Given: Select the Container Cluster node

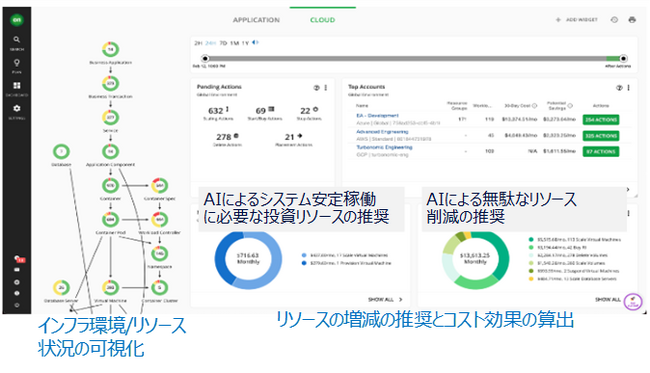Looking at the screenshot, I should pyautogui.click(x=160, y=287).
